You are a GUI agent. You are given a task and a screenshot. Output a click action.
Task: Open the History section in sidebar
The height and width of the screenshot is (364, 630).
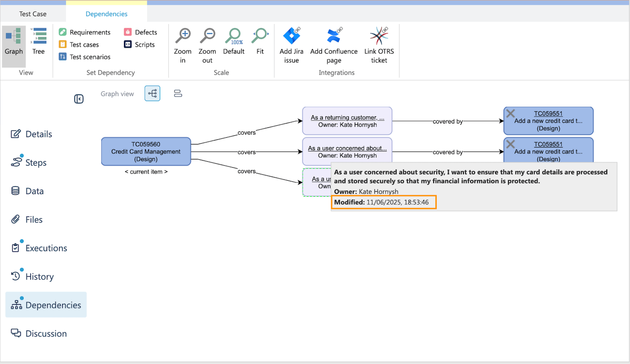(39, 277)
